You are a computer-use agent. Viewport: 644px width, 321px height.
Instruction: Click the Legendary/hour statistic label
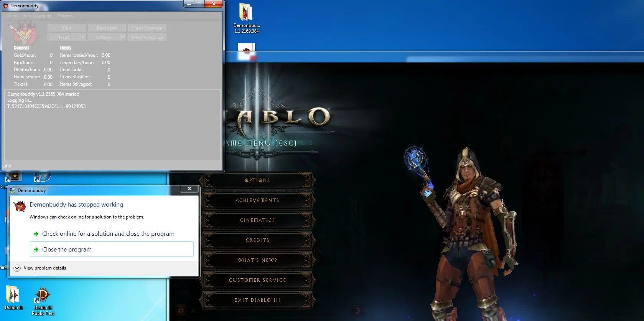[77, 63]
